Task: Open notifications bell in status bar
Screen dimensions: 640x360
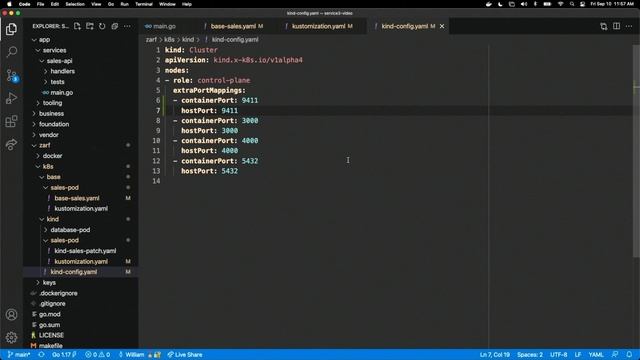Action: click(629, 355)
